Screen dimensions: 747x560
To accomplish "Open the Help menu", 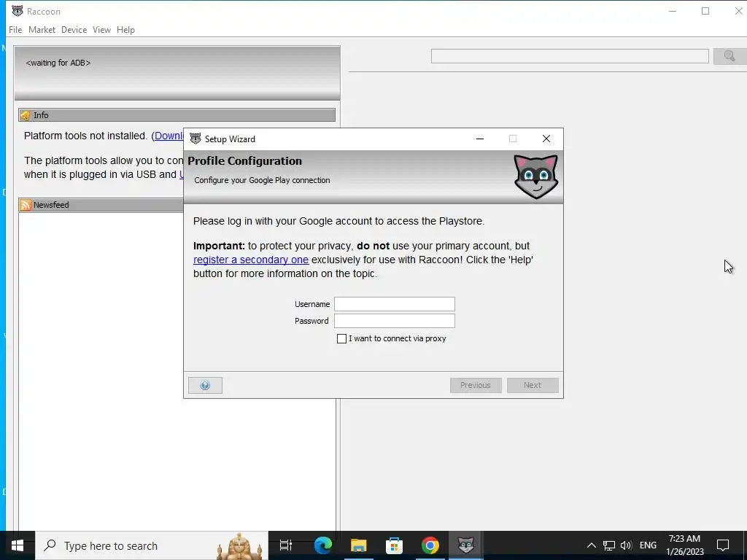I will click(x=125, y=29).
